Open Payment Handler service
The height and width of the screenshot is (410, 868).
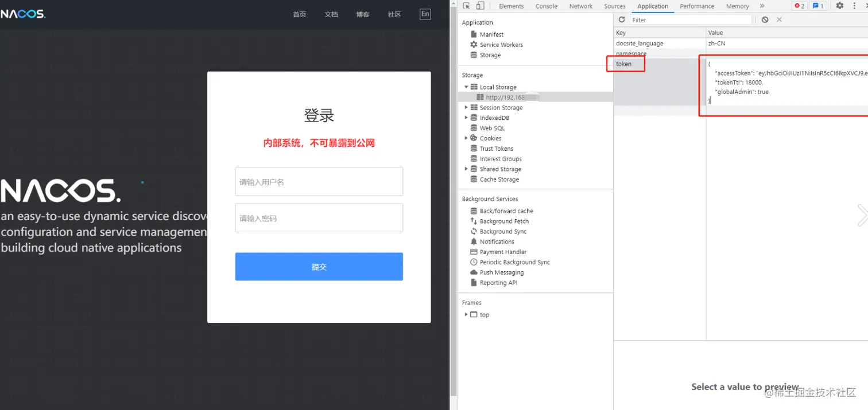tap(498, 252)
